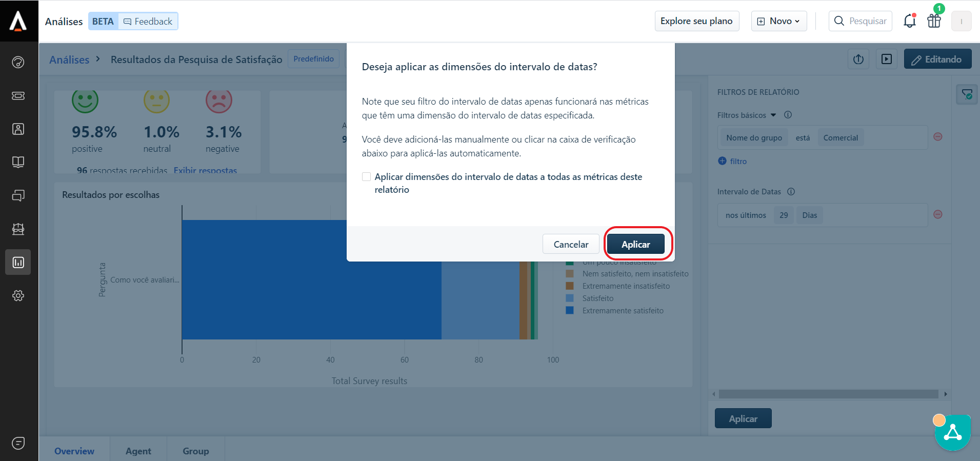980x461 pixels.
Task: Click the tickets icon in sidebar
Action: click(18, 96)
